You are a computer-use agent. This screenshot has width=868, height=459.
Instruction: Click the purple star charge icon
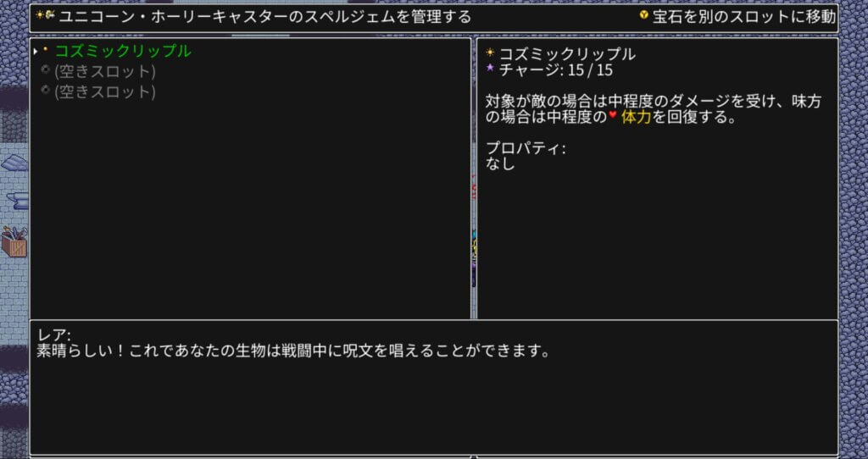(x=490, y=69)
